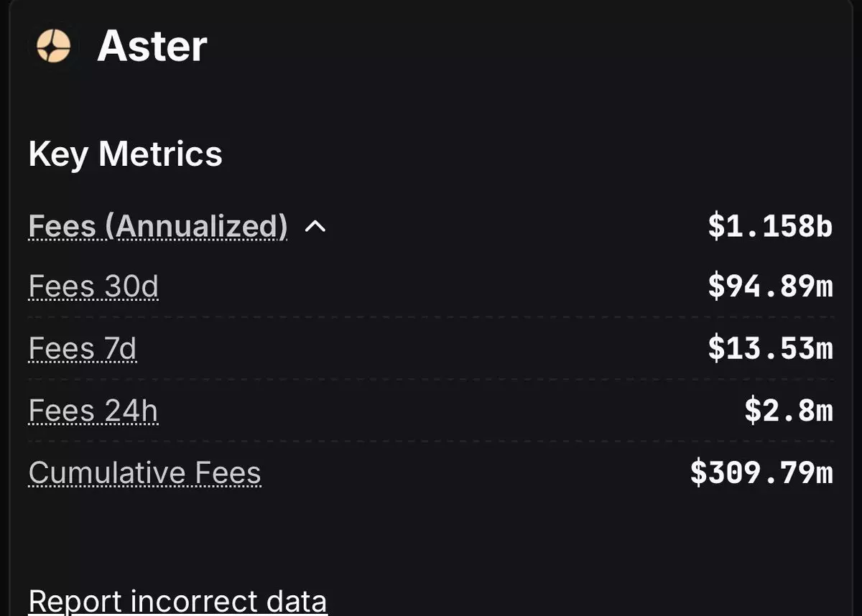The image size is (862, 616).
Task: Click the Cumulative Fees label
Action: (144, 473)
